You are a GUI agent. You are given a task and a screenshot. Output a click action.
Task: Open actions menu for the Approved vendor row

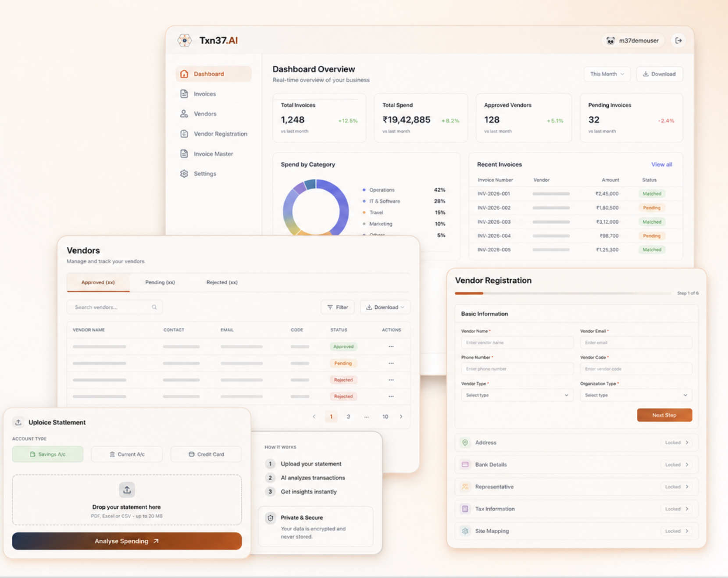click(x=391, y=346)
